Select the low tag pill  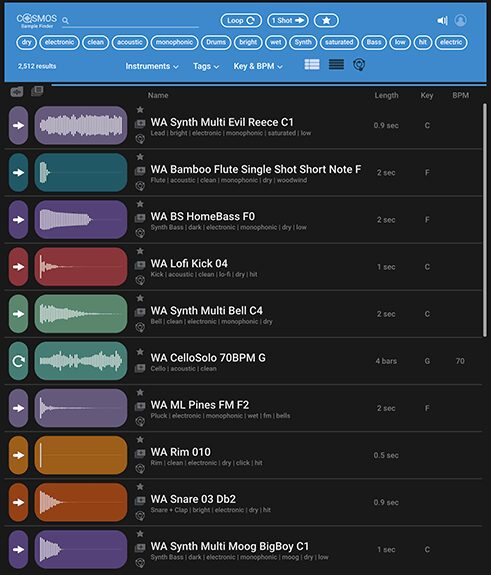point(400,42)
